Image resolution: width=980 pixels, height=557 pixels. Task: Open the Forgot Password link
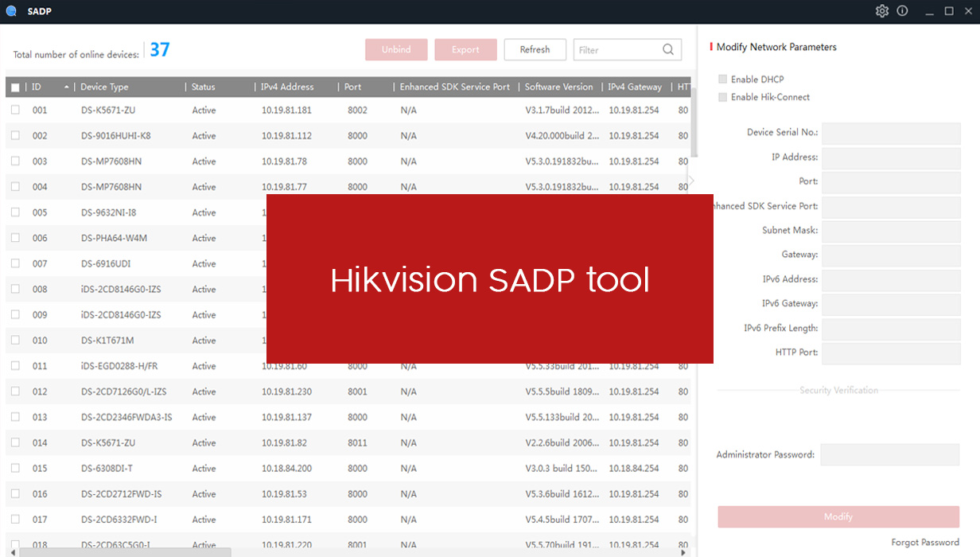click(x=924, y=543)
